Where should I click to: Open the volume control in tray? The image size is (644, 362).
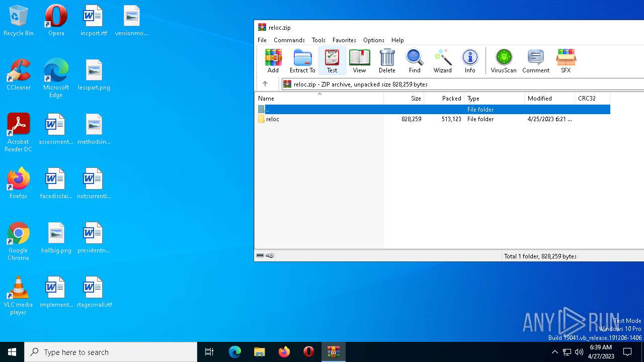click(x=579, y=352)
